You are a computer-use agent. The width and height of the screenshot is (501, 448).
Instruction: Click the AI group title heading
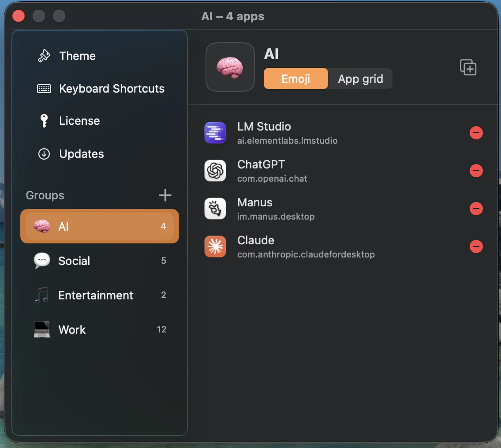click(x=271, y=54)
